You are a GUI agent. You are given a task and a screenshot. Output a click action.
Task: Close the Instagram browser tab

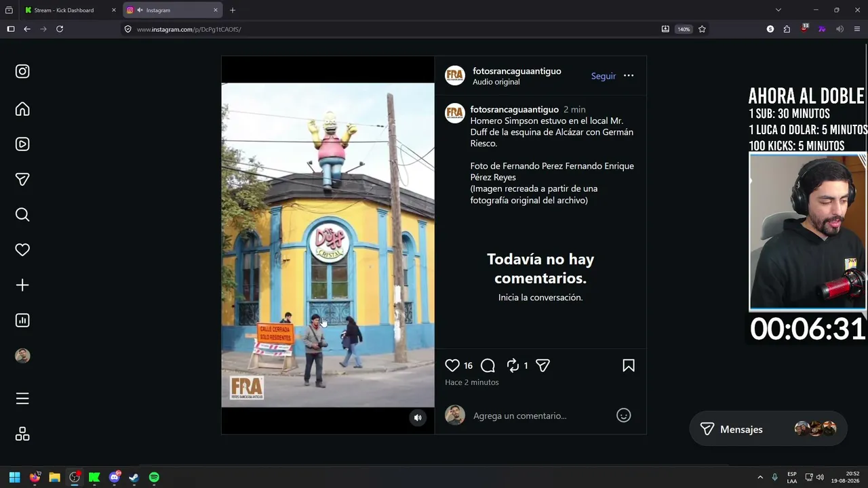point(216,10)
